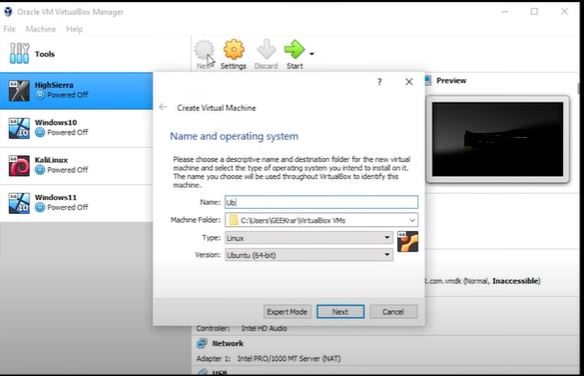Click the Preview panel title
The width and height of the screenshot is (584, 376).
click(451, 80)
